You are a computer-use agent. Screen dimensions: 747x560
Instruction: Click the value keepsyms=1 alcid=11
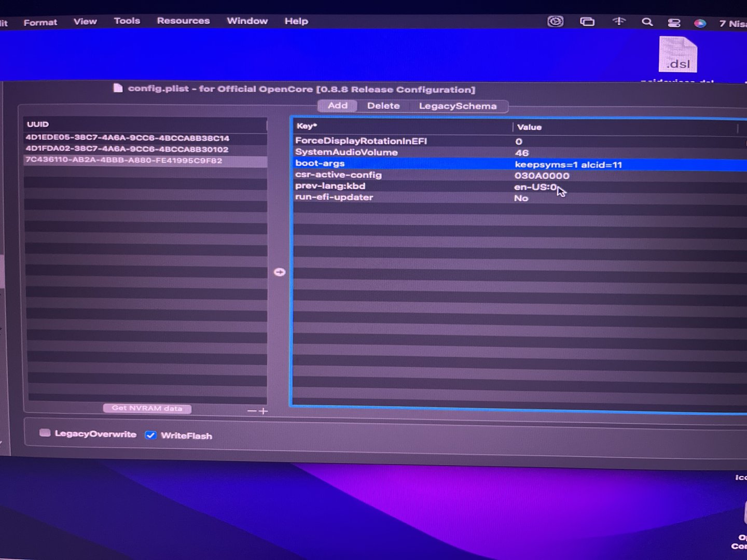(568, 165)
